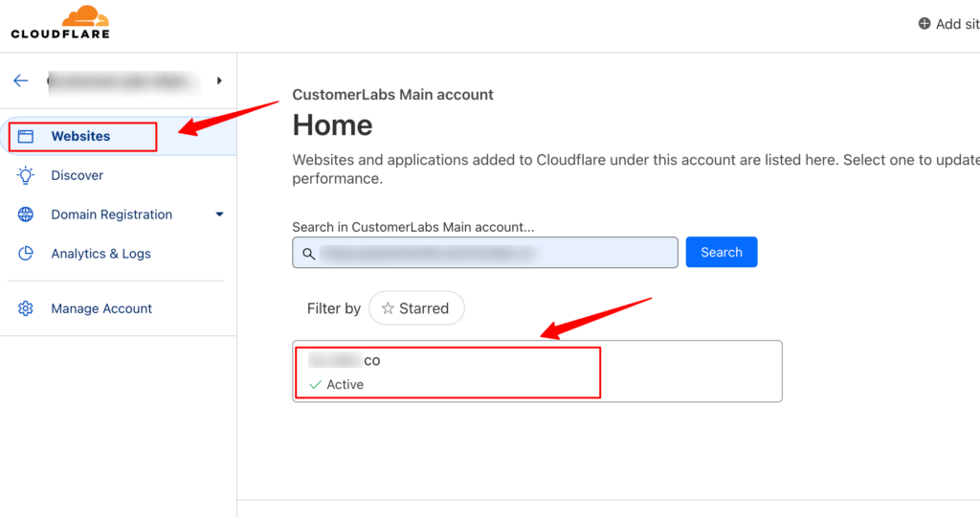Open Analytics & Logs
The image size is (980, 518).
[100, 254]
